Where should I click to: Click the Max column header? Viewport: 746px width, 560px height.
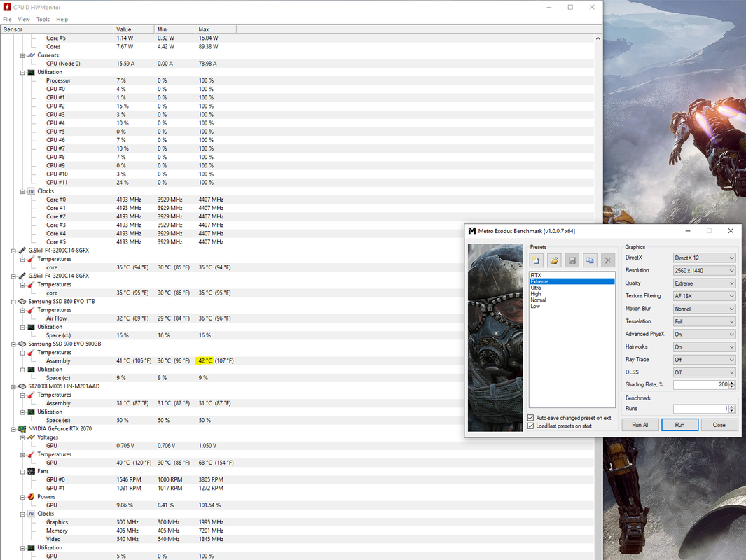(x=216, y=29)
